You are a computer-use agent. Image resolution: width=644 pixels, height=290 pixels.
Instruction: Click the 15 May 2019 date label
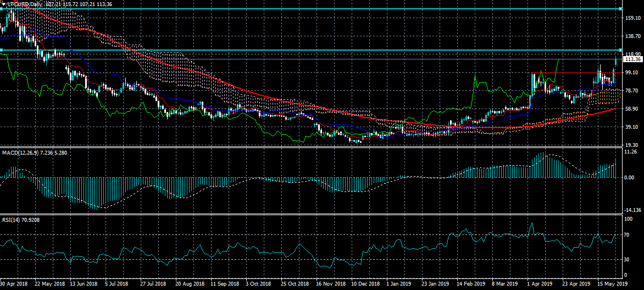610,284
